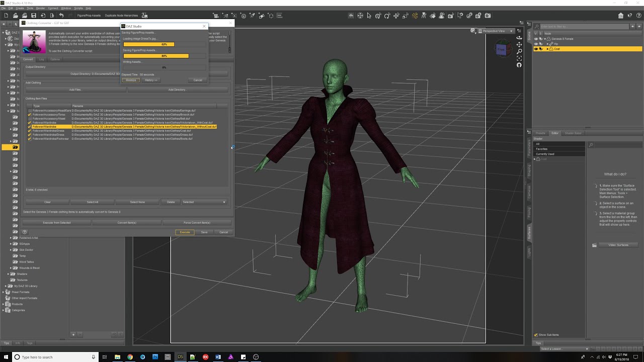Viewport: 644px width, 362px height.
Task: Open the Render menu
Action: coord(40,9)
